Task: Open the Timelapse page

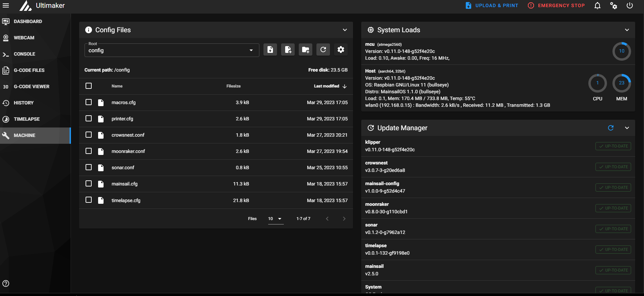Action: coord(35,119)
